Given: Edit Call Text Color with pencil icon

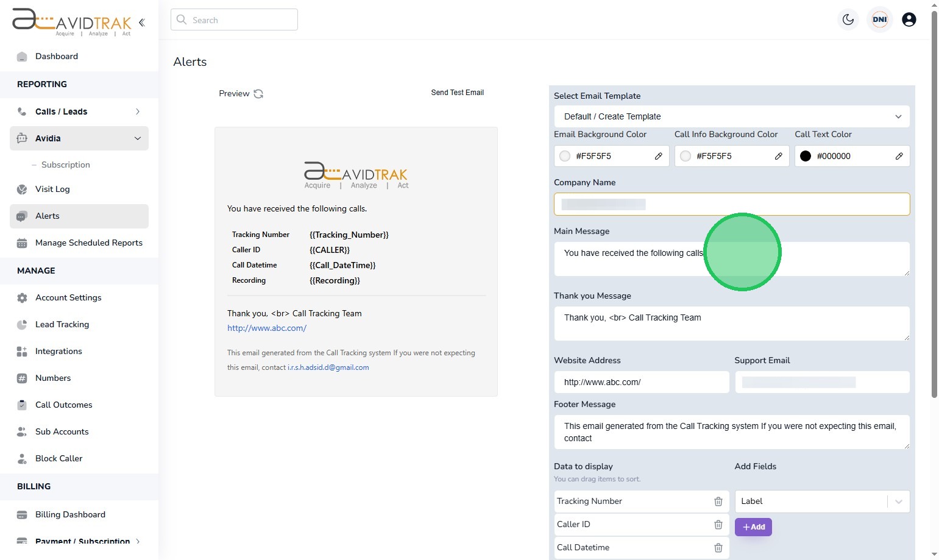Looking at the screenshot, I should point(899,156).
